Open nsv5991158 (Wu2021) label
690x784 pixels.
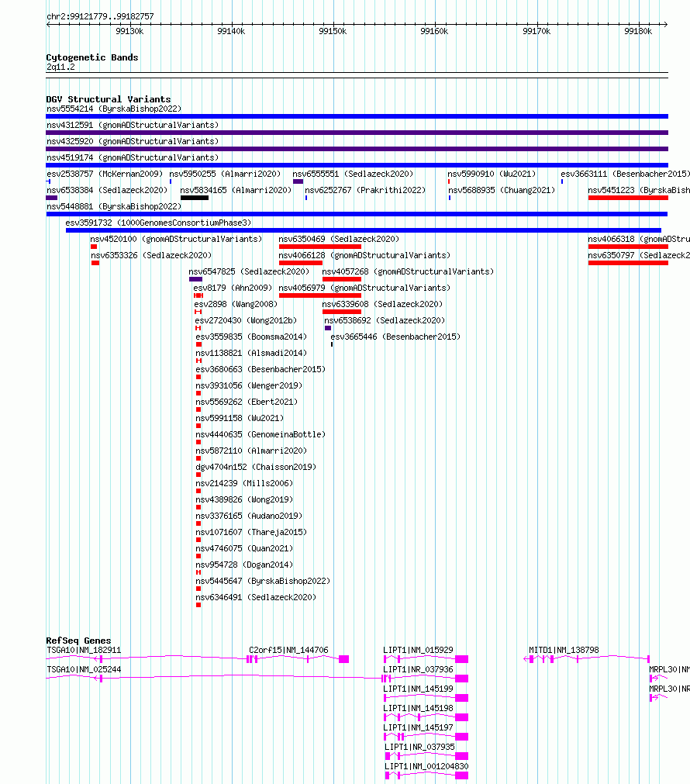tap(240, 418)
